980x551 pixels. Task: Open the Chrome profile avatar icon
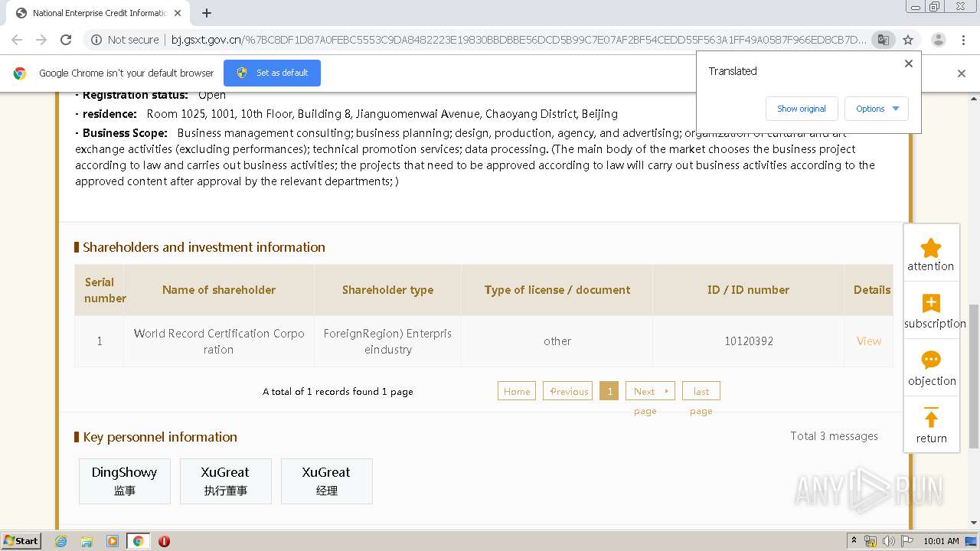(x=938, y=40)
